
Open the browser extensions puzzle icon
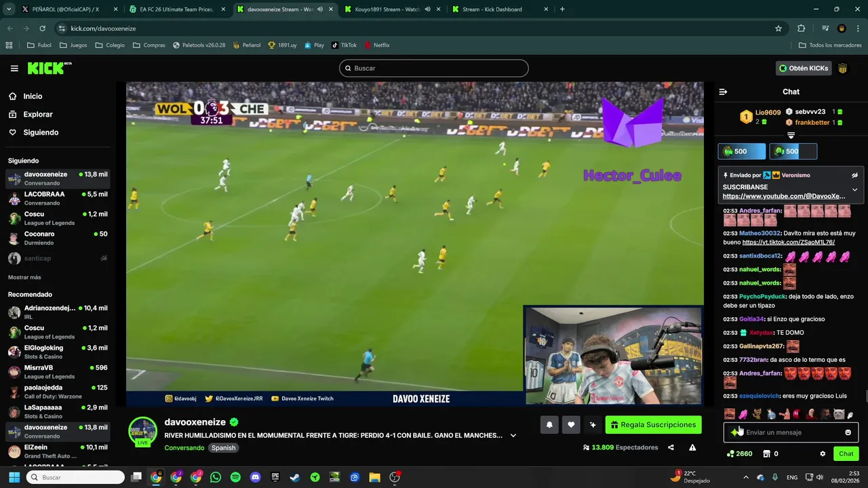tap(801, 28)
